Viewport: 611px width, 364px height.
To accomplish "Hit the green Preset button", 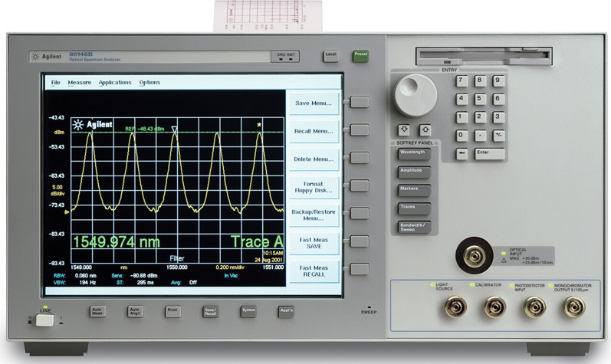I will click(361, 56).
